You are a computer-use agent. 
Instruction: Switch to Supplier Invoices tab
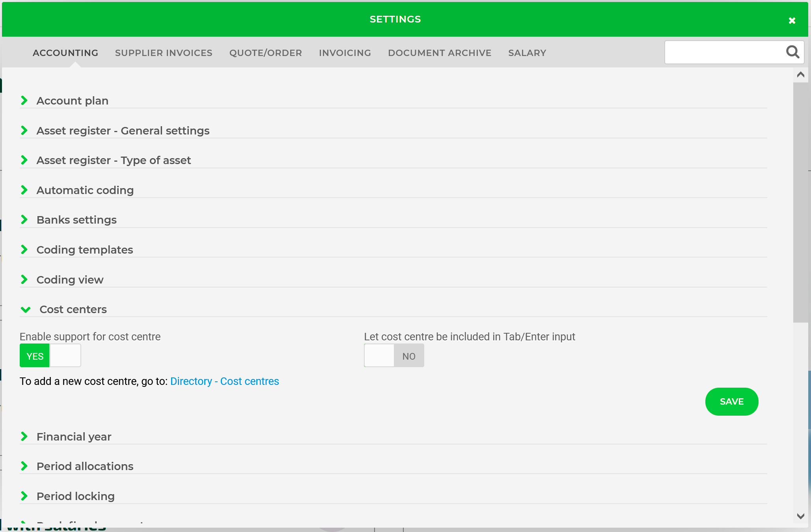(x=164, y=53)
